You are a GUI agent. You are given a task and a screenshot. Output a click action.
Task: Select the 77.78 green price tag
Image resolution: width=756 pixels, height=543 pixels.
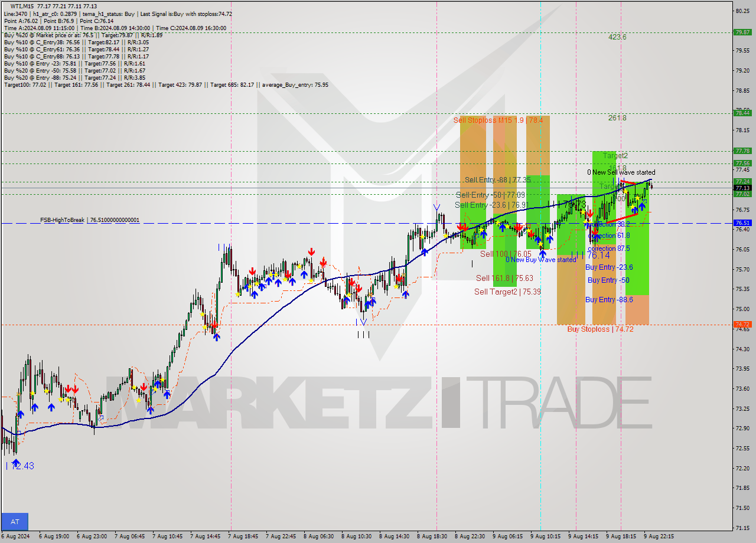click(742, 151)
